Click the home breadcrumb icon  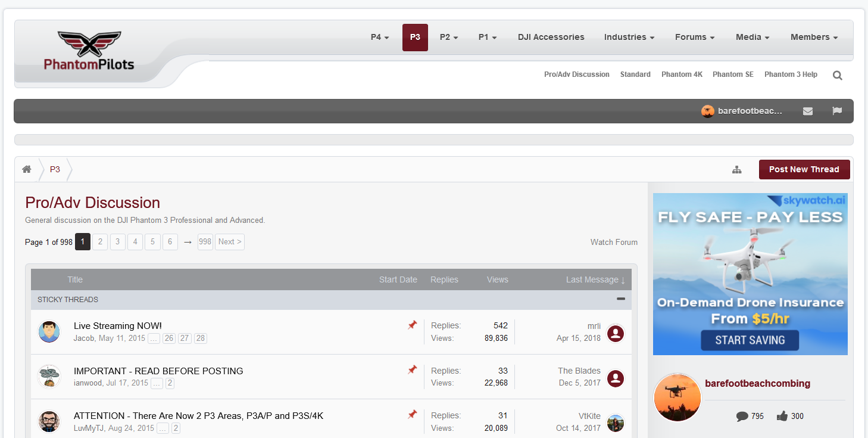pos(27,169)
